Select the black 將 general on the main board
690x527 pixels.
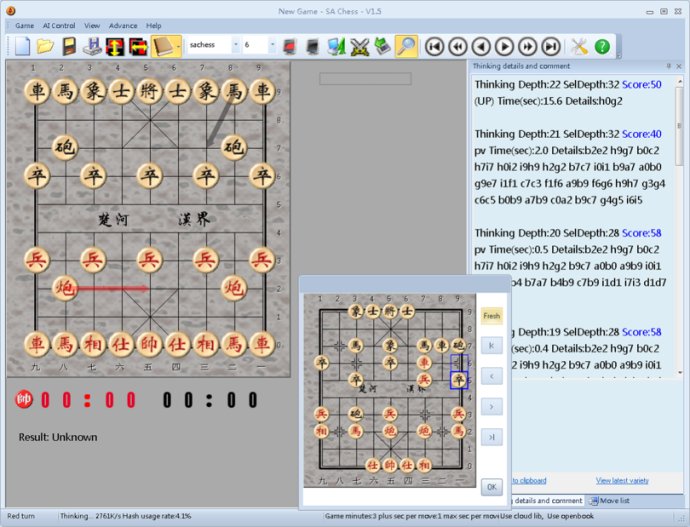point(150,91)
